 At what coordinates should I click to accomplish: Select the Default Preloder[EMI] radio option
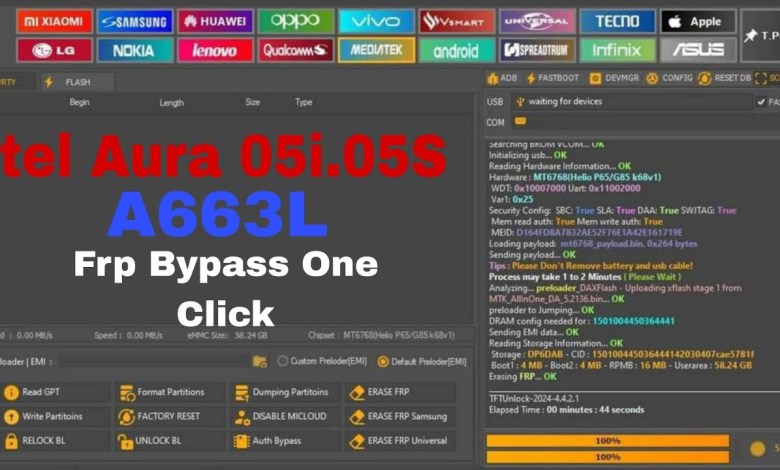(x=383, y=361)
